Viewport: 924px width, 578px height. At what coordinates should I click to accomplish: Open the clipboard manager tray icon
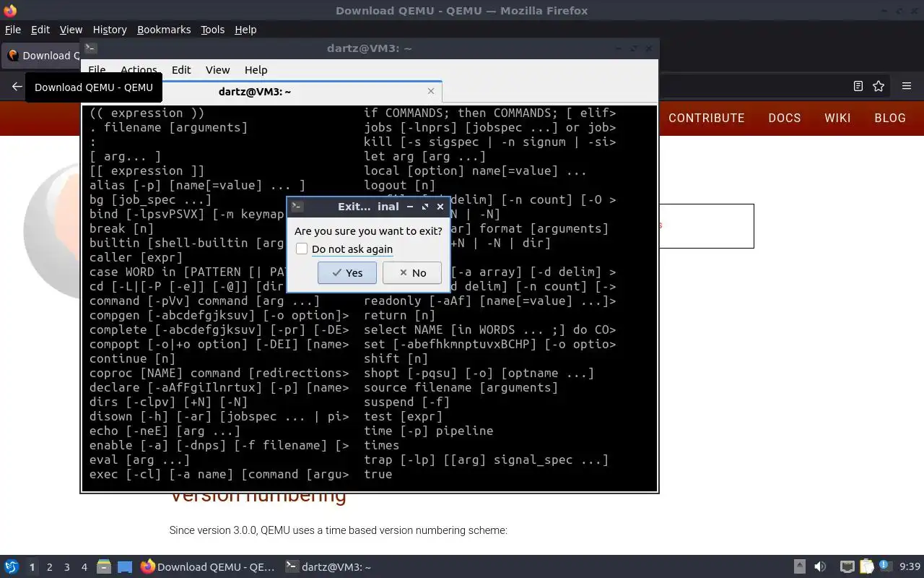866,567
